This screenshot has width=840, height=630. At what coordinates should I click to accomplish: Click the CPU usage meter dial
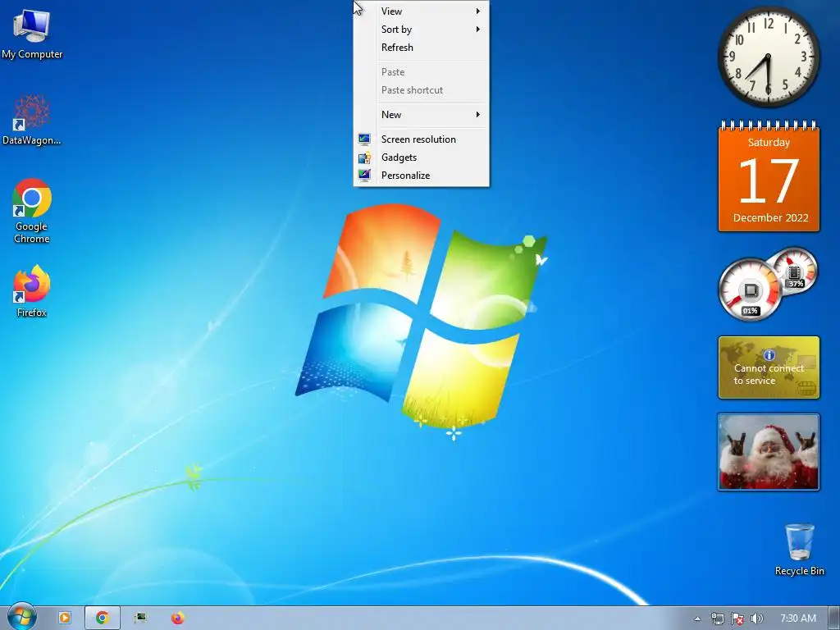tap(750, 290)
